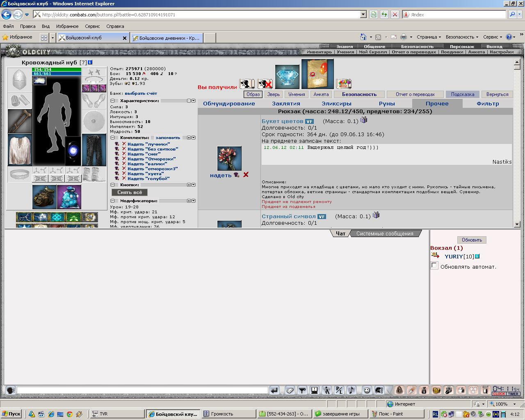Click Надеть "Отморозки" set link

[x=151, y=159]
